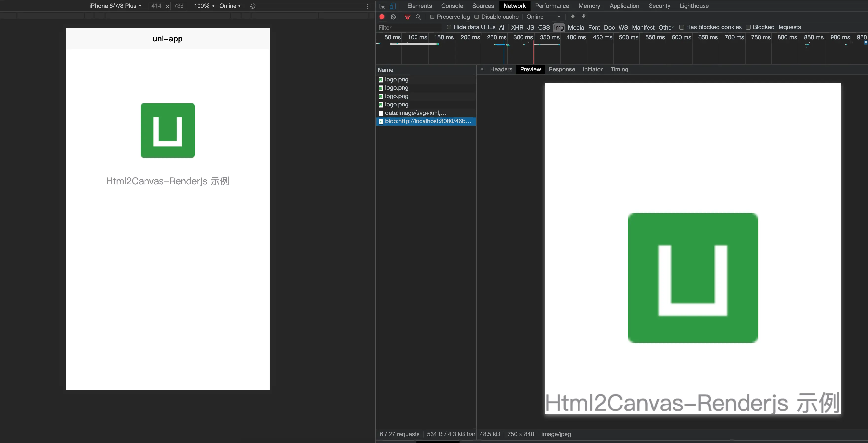Filter requests by CSS
The width and height of the screenshot is (868, 443).
[x=544, y=27]
